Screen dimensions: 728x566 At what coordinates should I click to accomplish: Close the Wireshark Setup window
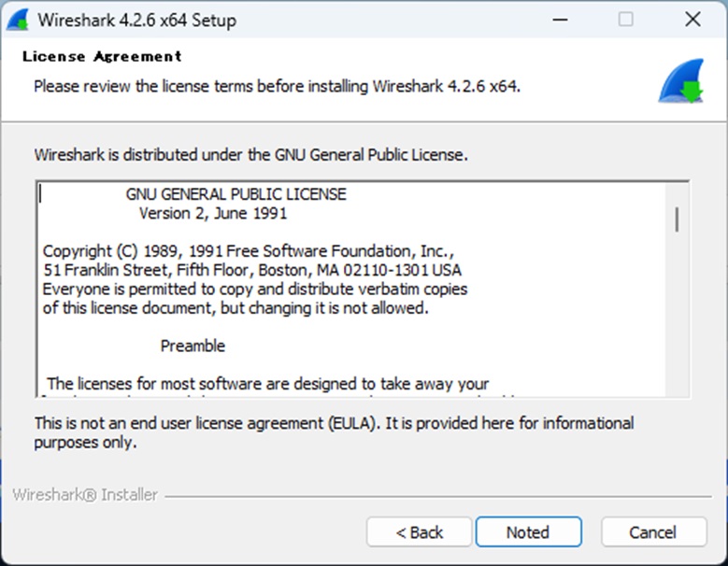(692, 20)
